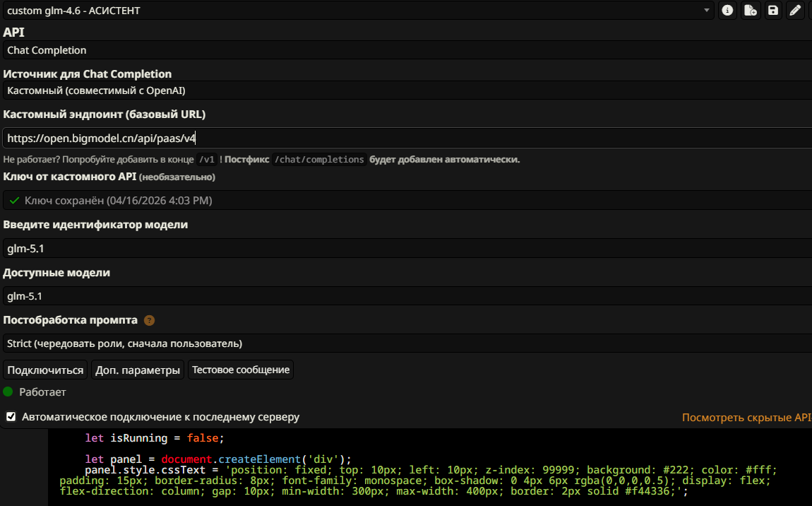Screen dimensions: 812x506
Task: Click the 'Доступные модели' label
Action: (56, 273)
